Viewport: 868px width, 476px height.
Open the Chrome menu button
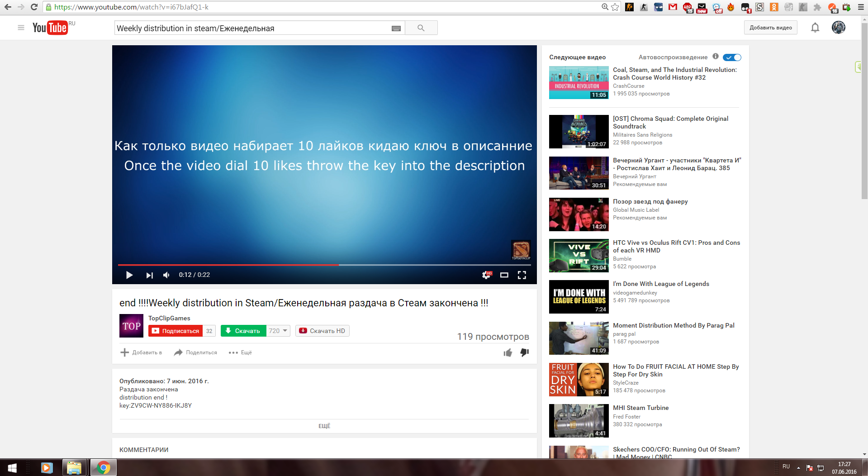[x=861, y=7]
